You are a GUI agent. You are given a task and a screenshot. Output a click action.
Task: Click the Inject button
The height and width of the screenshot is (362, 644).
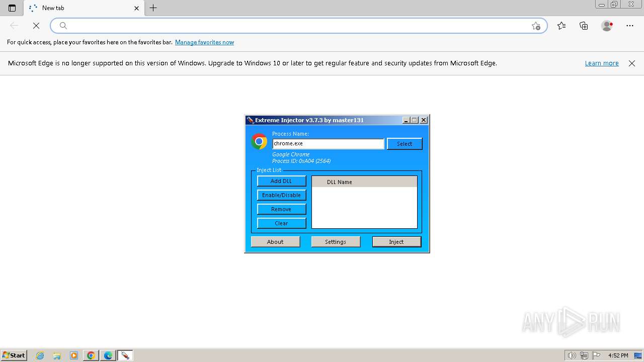396,242
